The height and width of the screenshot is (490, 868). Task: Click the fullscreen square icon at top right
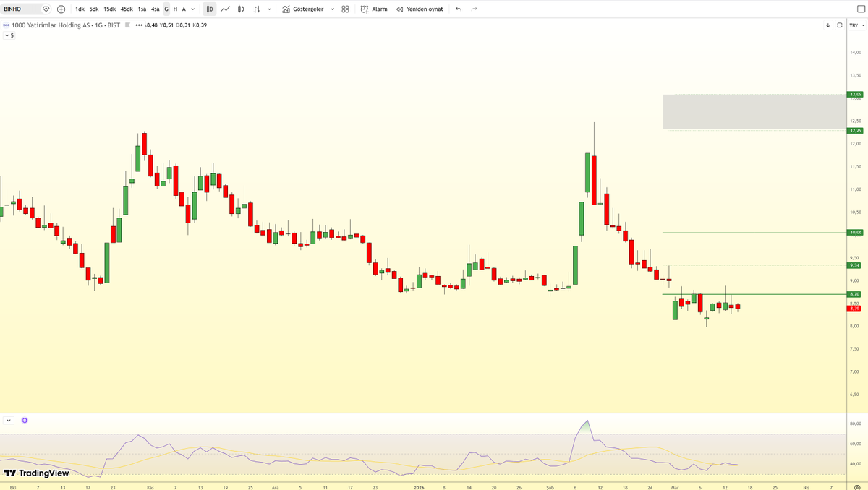point(860,9)
